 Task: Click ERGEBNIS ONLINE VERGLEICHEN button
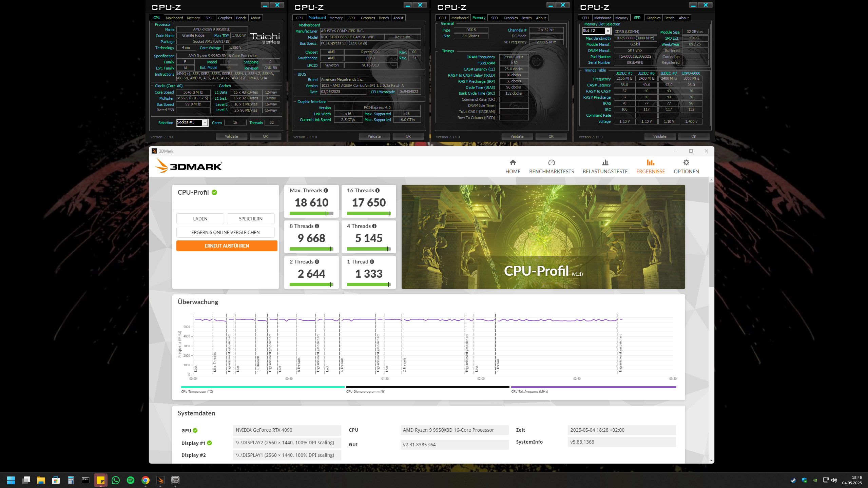click(226, 232)
